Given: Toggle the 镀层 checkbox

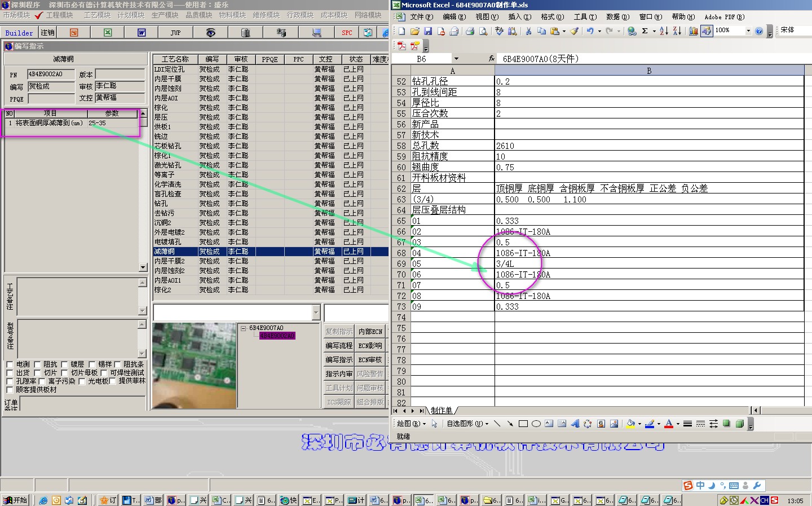Looking at the screenshot, I should point(64,364).
